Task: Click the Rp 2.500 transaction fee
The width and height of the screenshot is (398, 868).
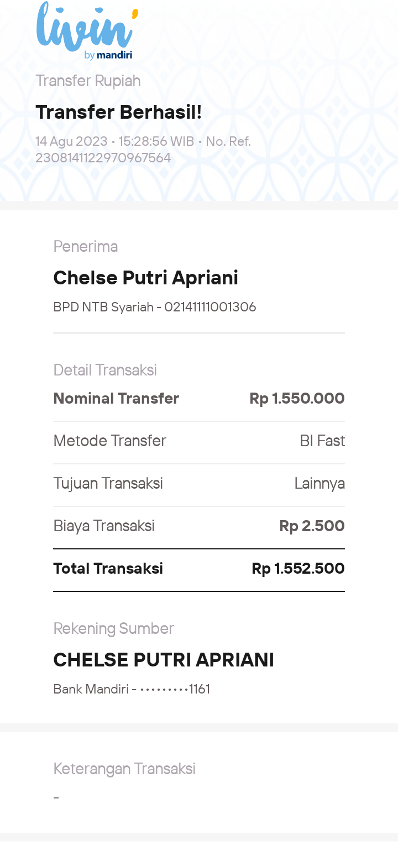Action: [312, 526]
